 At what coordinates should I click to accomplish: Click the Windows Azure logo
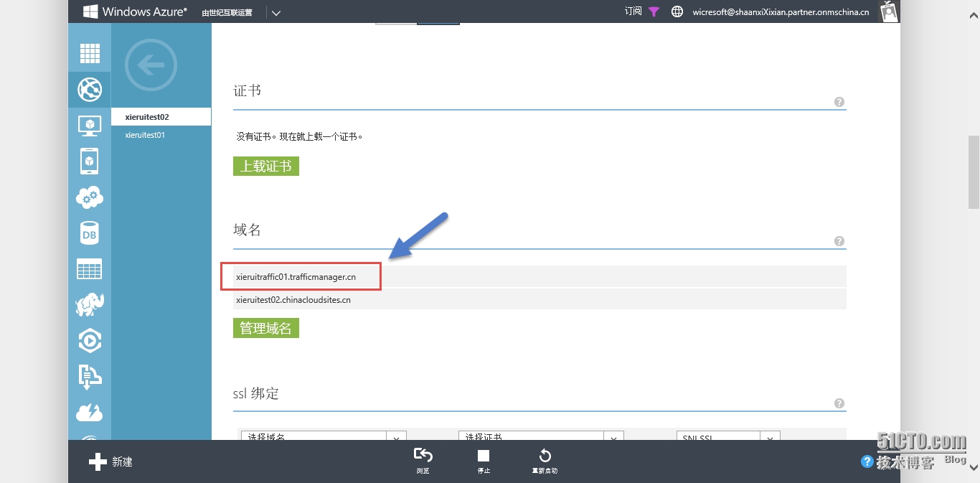135,11
